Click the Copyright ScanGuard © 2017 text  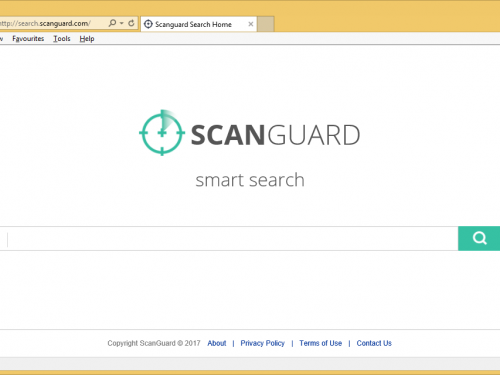click(x=154, y=343)
